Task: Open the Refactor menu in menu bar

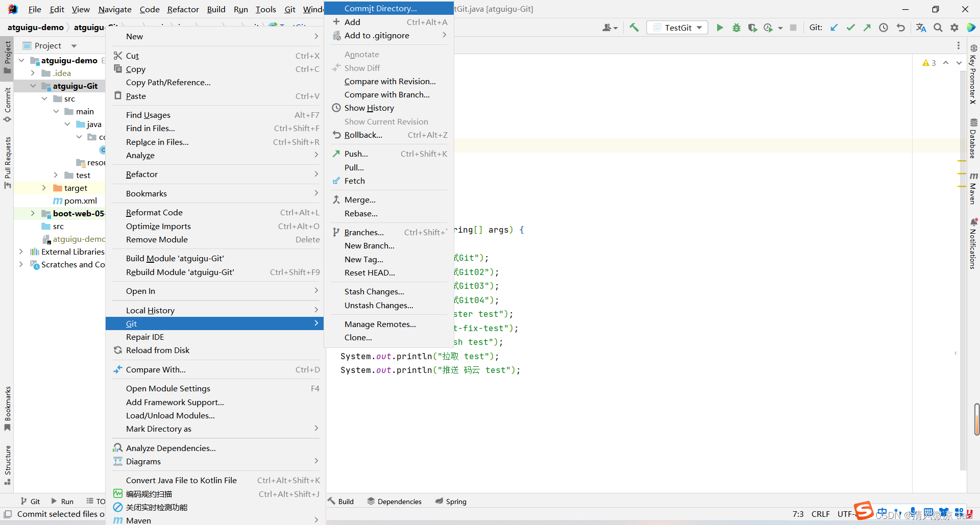Action: [x=183, y=9]
